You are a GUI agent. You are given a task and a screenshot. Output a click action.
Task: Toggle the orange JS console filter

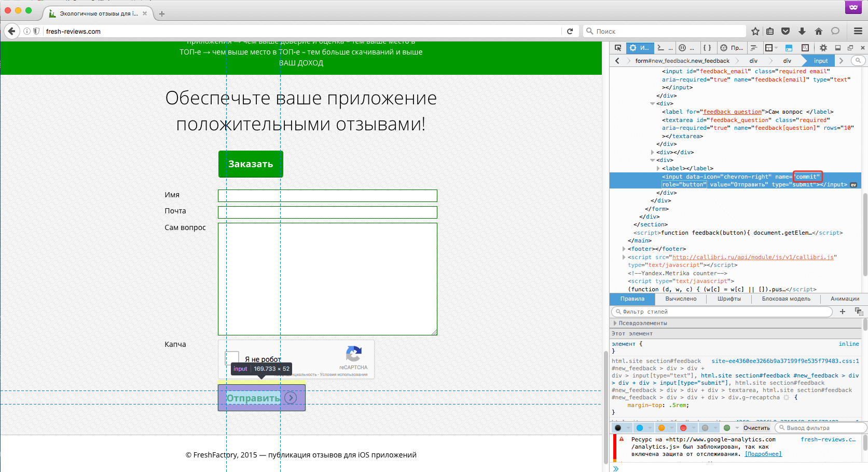661,428
